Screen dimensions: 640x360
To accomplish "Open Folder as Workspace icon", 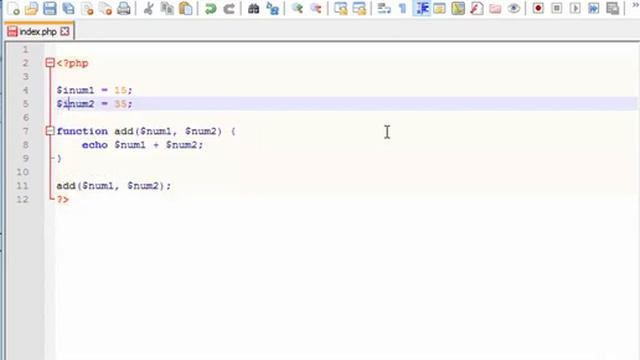I will (495, 8).
